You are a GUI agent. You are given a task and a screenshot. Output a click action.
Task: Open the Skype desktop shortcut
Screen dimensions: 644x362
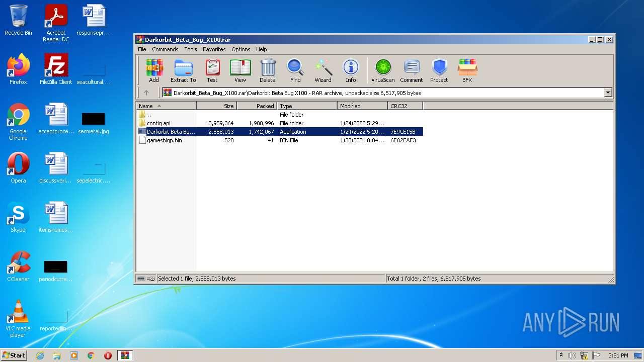point(18,217)
